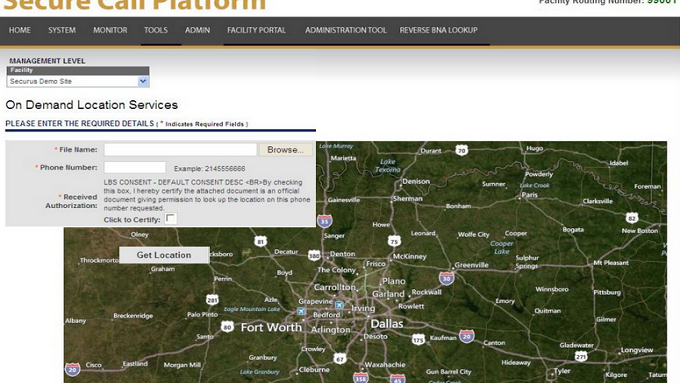The image size is (680, 383).
Task: Focus the Phone Number input field
Action: pos(134,167)
